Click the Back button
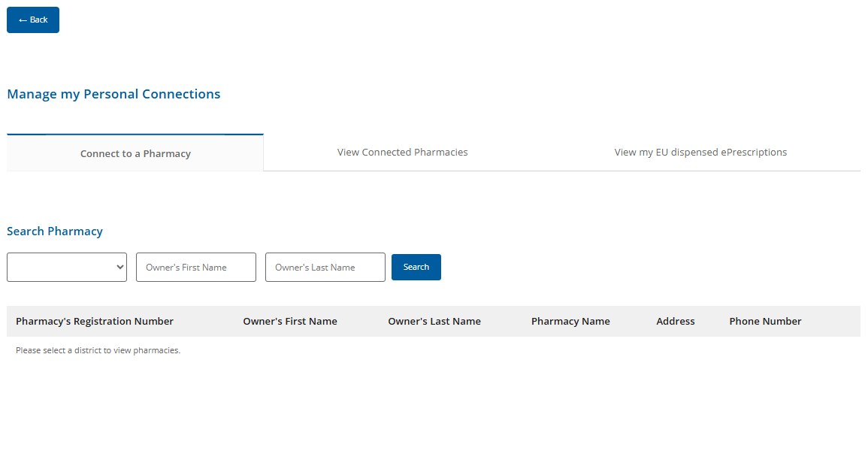Image resolution: width=868 pixels, height=472 pixels. click(33, 20)
